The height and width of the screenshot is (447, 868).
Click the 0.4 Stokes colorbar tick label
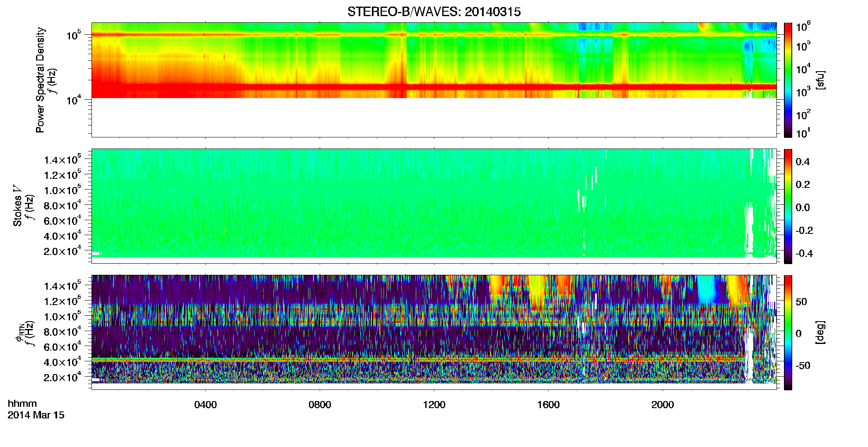tap(803, 162)
